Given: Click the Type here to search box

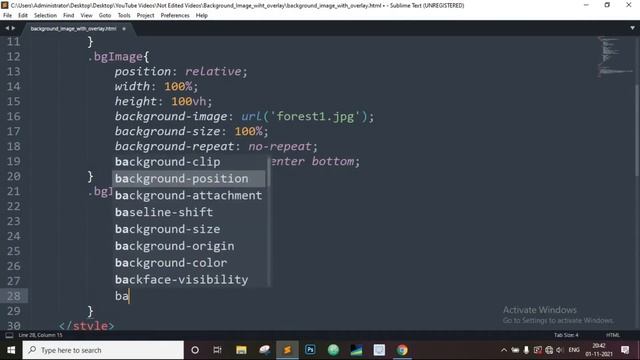Looking at the screenshot, I should coord(103,350).
